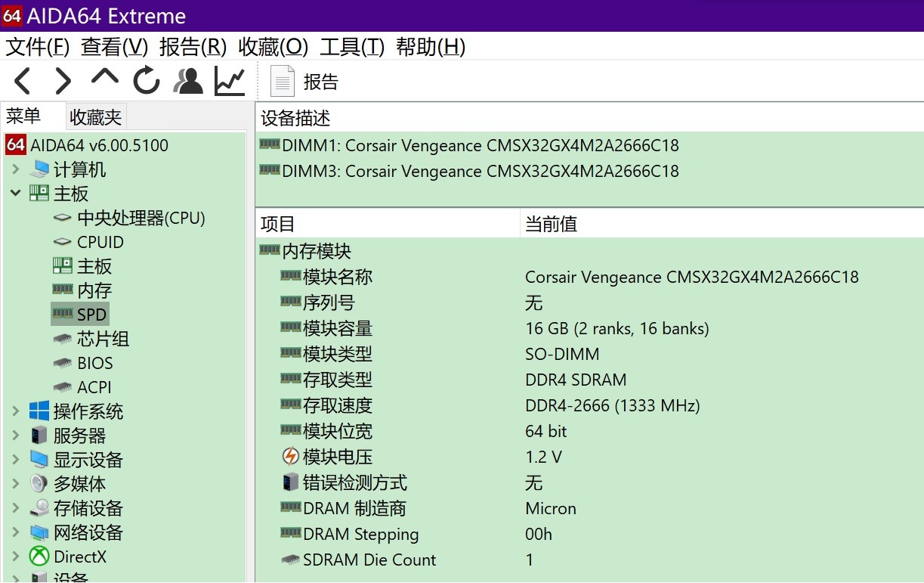Expand the 计算机 tree node

(x=15, y=169)
